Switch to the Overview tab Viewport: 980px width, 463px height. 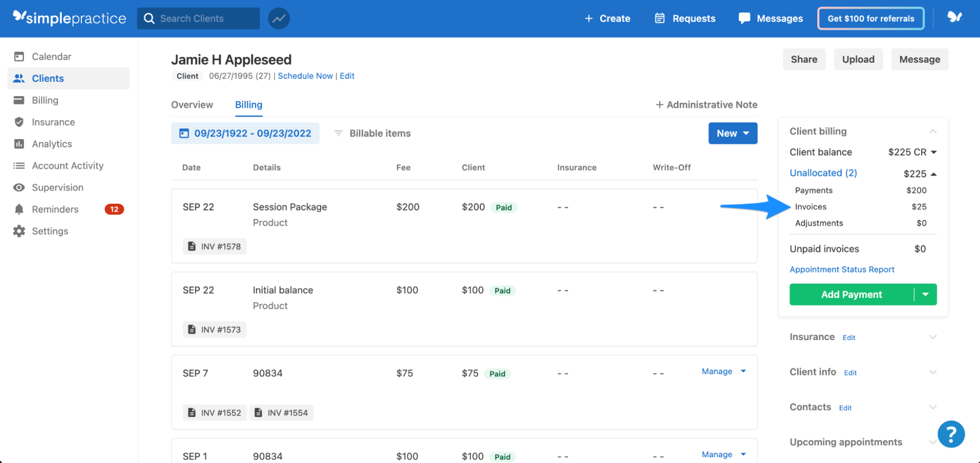click(x=192, y=105)
